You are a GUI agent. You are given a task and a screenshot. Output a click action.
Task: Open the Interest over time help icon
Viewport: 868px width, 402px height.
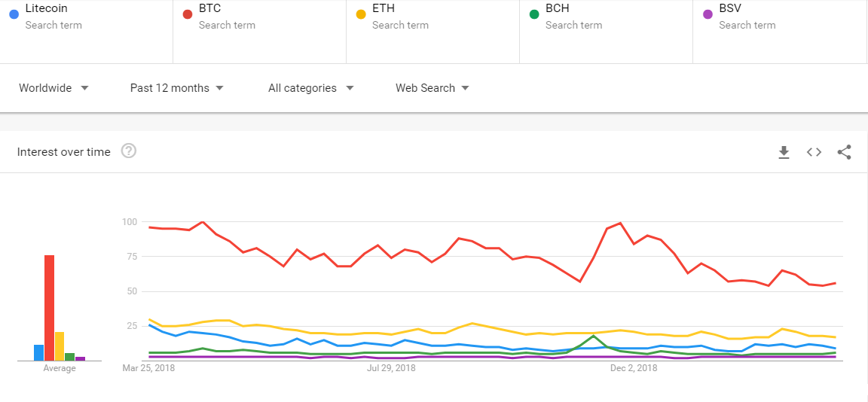[129, 151]
